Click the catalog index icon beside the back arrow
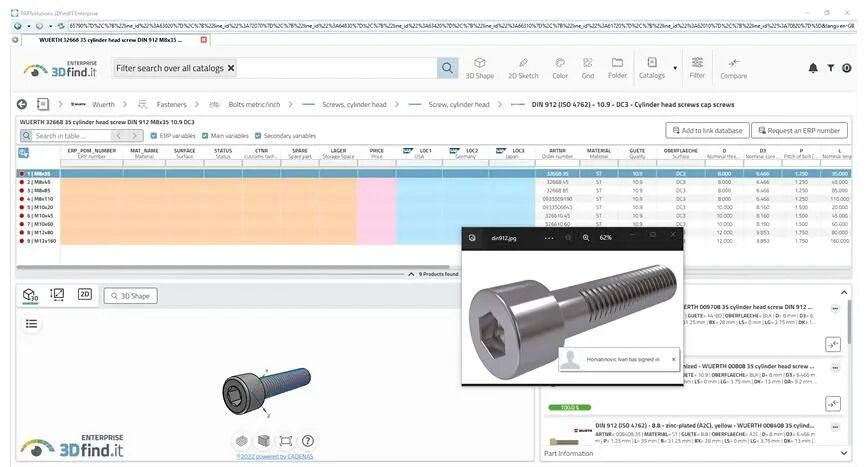This screenshot has height=467, width=865. (42, 104)
